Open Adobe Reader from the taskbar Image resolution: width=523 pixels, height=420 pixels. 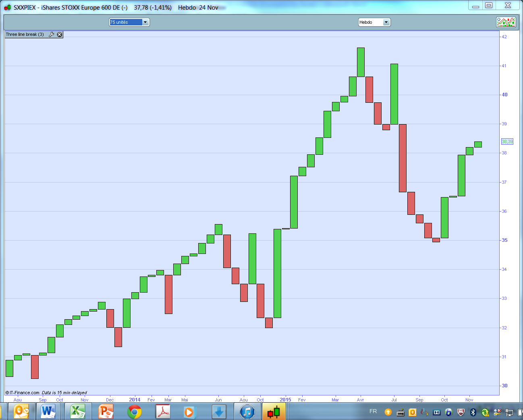point(163,412)
